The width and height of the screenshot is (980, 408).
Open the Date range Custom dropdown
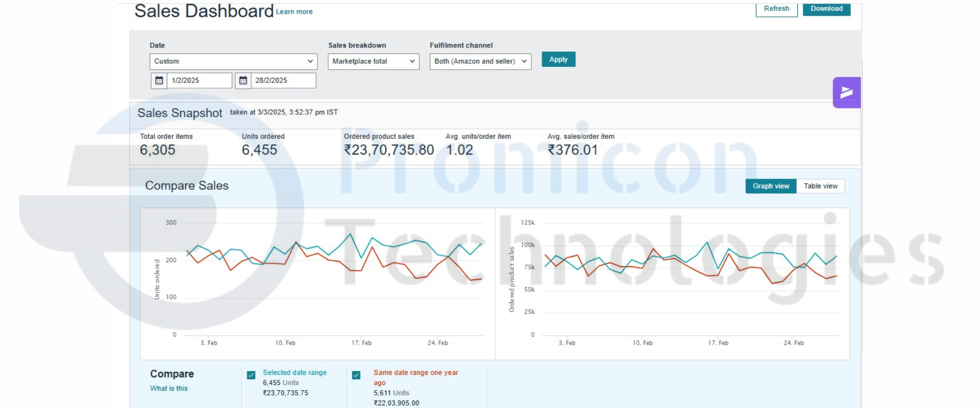[x=233, y=61]
